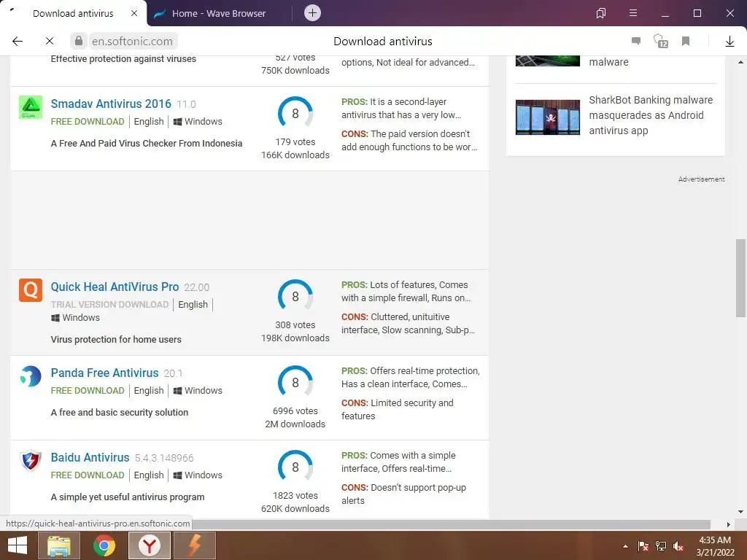
Task: Click the en.softonic.com address field
Action: pos(133,42)
